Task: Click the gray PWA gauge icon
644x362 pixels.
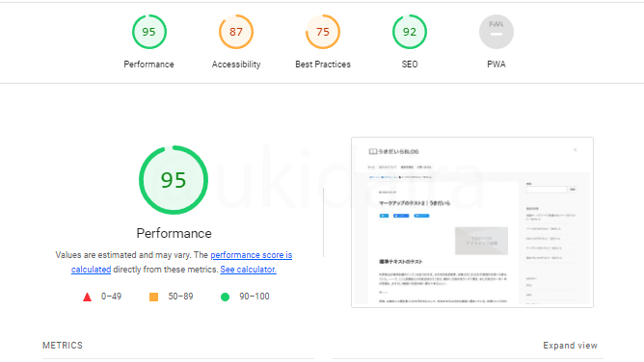Action: [x=496, y=32]
